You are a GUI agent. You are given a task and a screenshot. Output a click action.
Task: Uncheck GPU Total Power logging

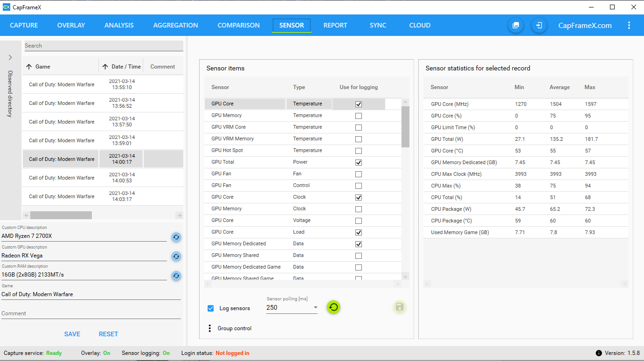359,162
